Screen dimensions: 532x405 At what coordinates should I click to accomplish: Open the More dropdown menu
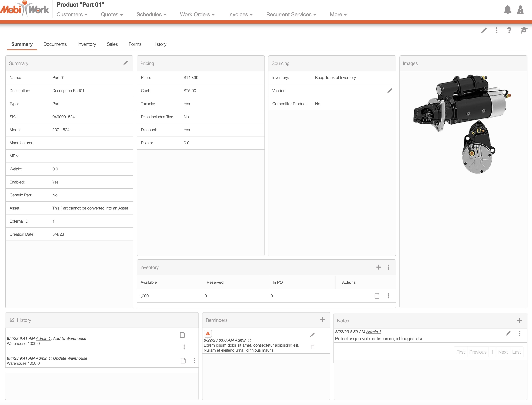(x=338, y=14)
